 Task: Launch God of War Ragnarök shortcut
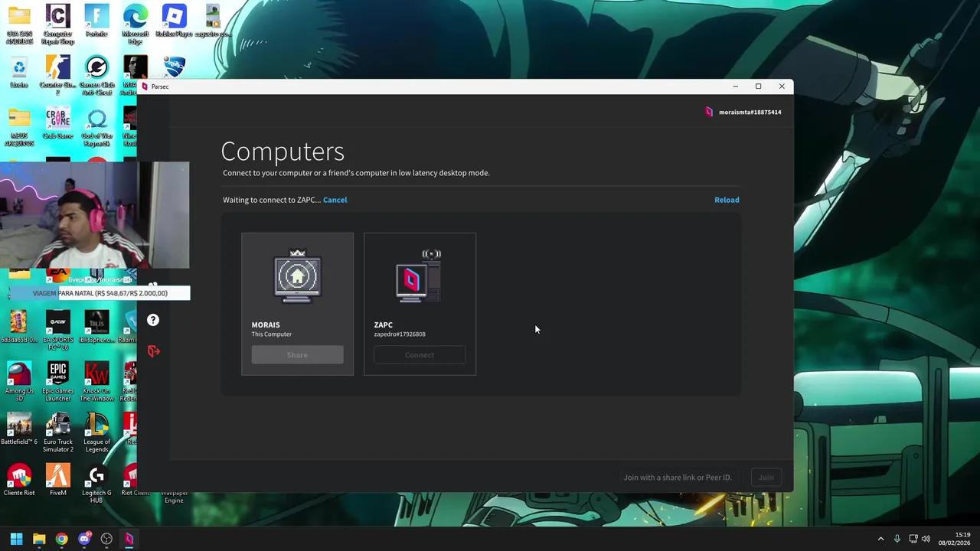(96, 127)
